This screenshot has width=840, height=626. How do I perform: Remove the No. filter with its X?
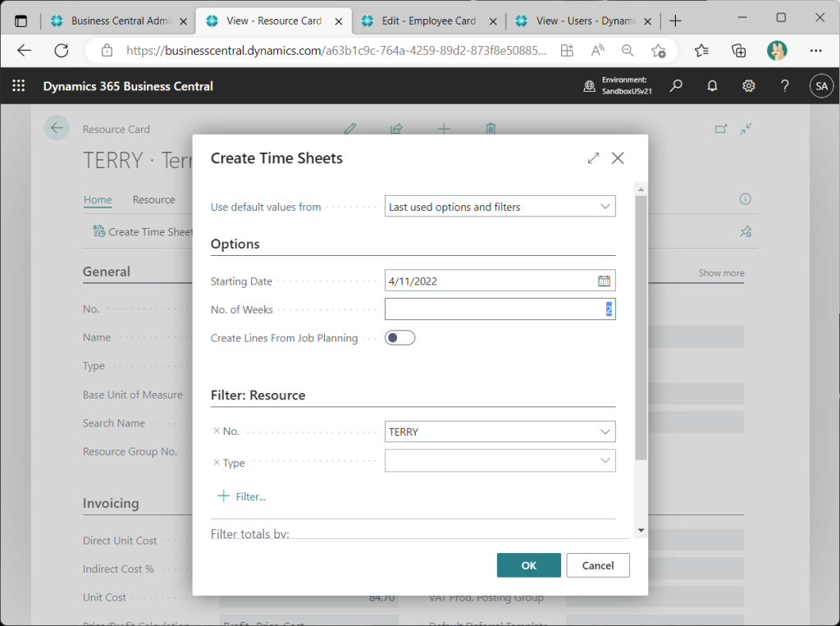pos(217,431)
